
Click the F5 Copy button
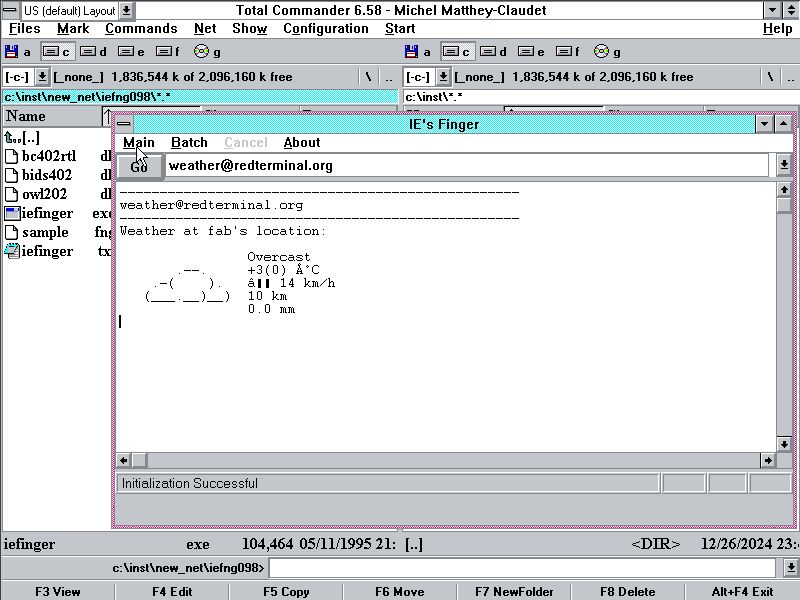coord(286,591)
